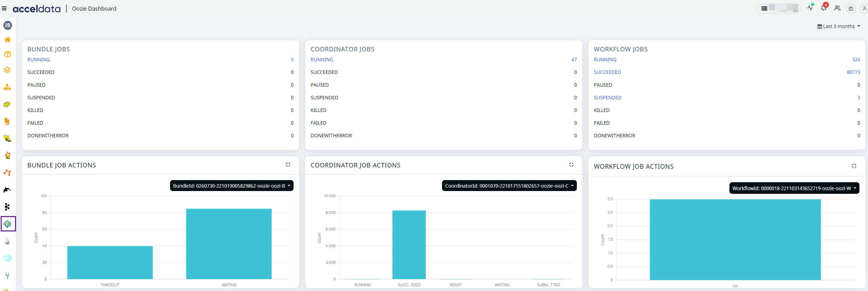Select the orange hierarchy tree sidebar icon
Screen dimensions: 868x291
pos(7,87)
